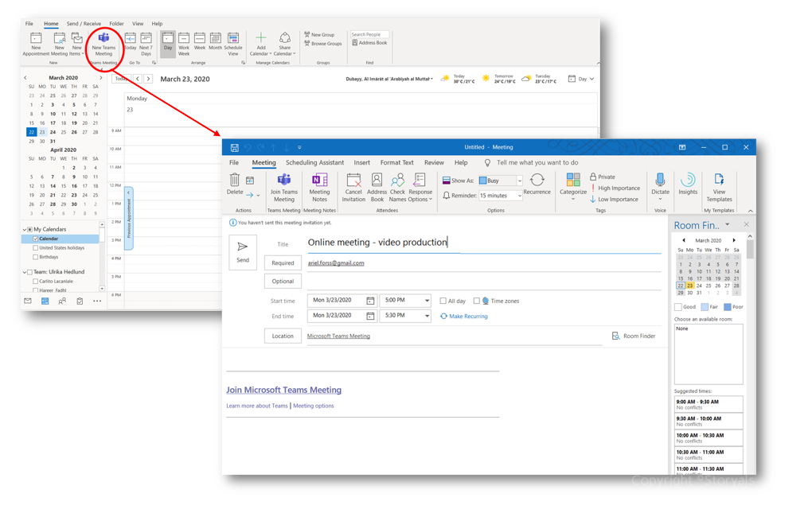Select Month view in calendar ribbon
This screenshot has width=812, height=517.
(216, 41)
